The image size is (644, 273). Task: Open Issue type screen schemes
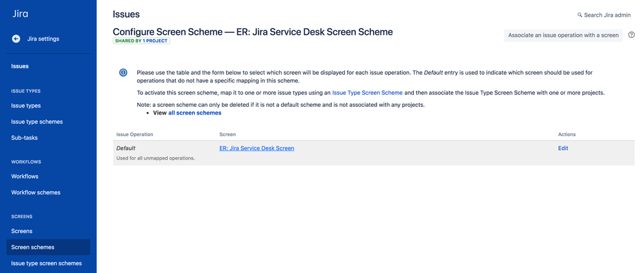tap(46, 263)
